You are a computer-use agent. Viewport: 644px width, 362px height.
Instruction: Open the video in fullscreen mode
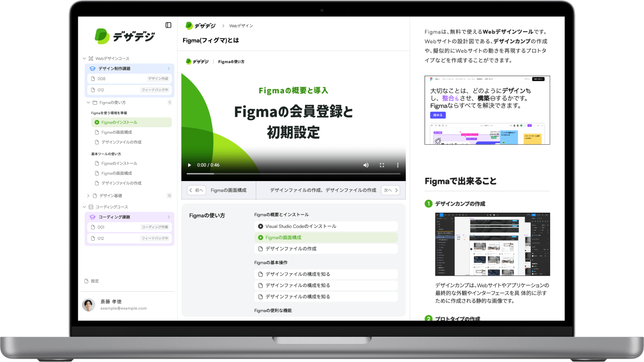(x=382, y=165)
